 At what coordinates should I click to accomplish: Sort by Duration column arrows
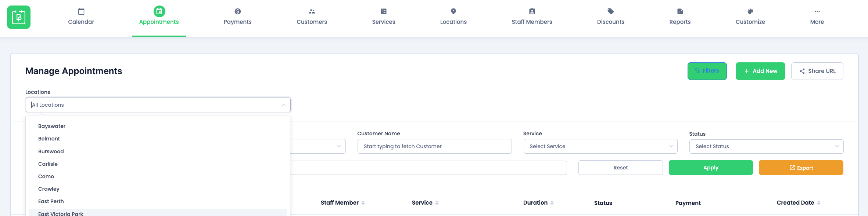coord(552,203)
